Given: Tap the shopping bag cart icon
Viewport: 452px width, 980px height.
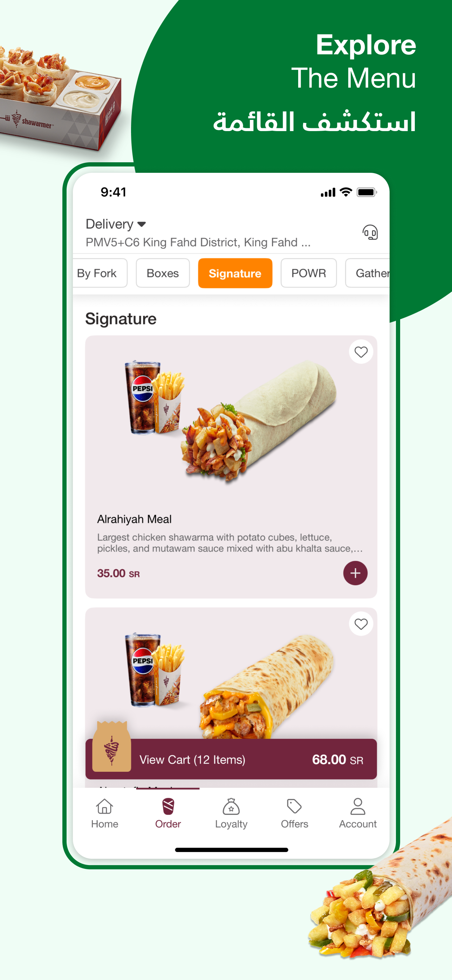Looking at the screenshot, I should [111, 747].
